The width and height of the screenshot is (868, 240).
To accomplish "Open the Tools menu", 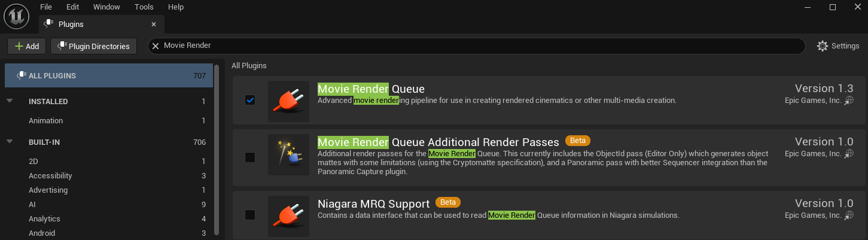I will 144,7.
